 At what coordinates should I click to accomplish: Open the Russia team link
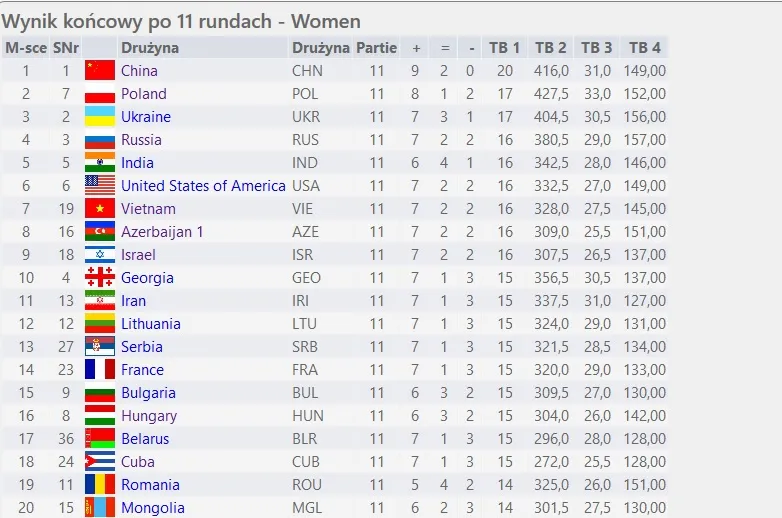tap(141, 140)
